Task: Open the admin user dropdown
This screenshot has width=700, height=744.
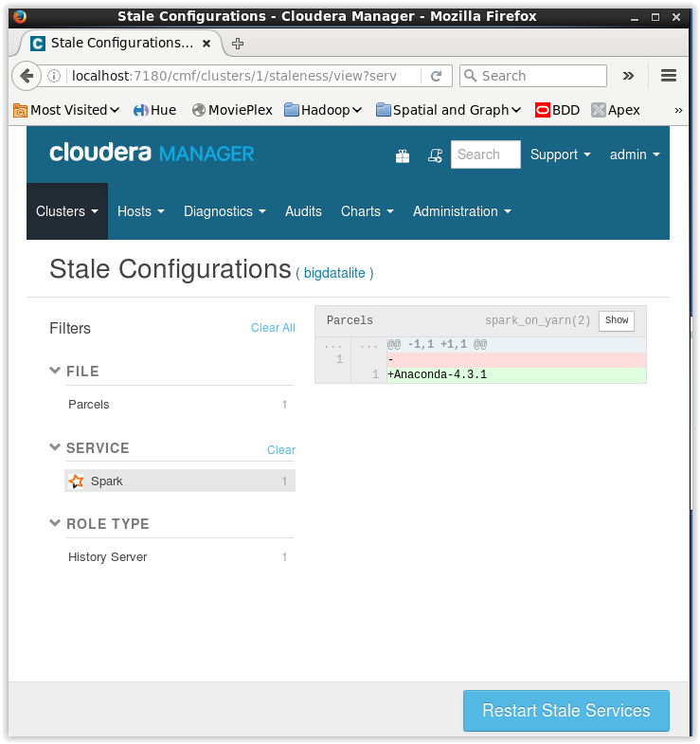Action: pos(635,154)
